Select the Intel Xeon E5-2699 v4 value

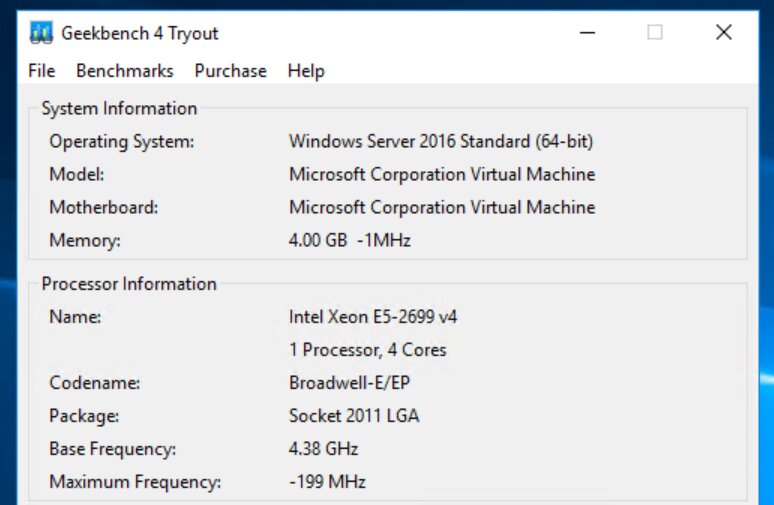pyautogui.click(x=373, y=317)
